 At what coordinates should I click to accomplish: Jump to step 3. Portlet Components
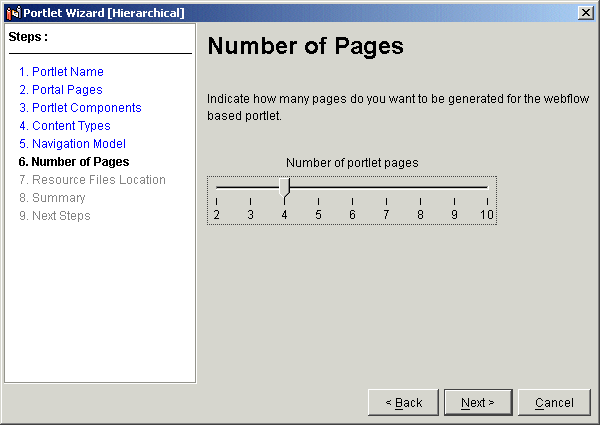pyautogui.click(x=80, y=107)
